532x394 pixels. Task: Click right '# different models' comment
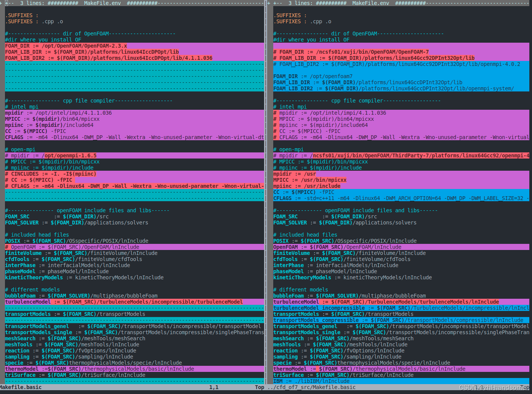(301, 290)
